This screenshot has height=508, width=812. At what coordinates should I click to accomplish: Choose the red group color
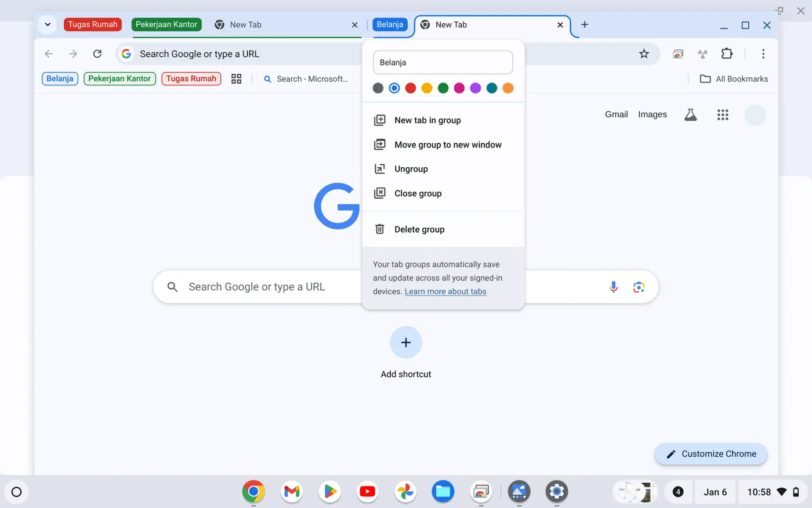point(411,88)
